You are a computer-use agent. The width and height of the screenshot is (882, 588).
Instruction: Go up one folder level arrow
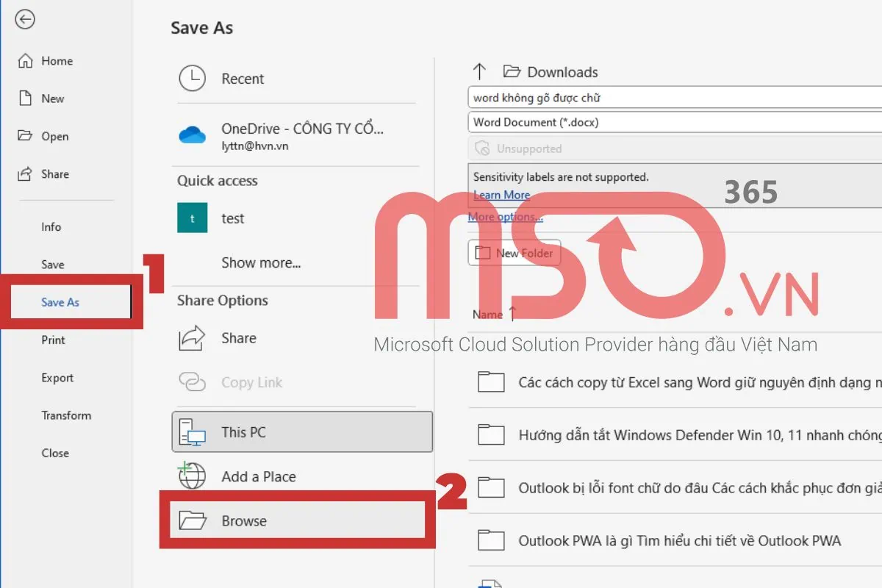[480, 72]
